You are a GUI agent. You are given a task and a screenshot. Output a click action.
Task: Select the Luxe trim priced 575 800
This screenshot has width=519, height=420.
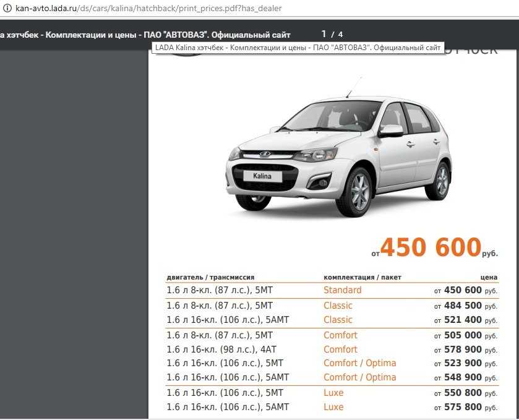coord(333,407)
